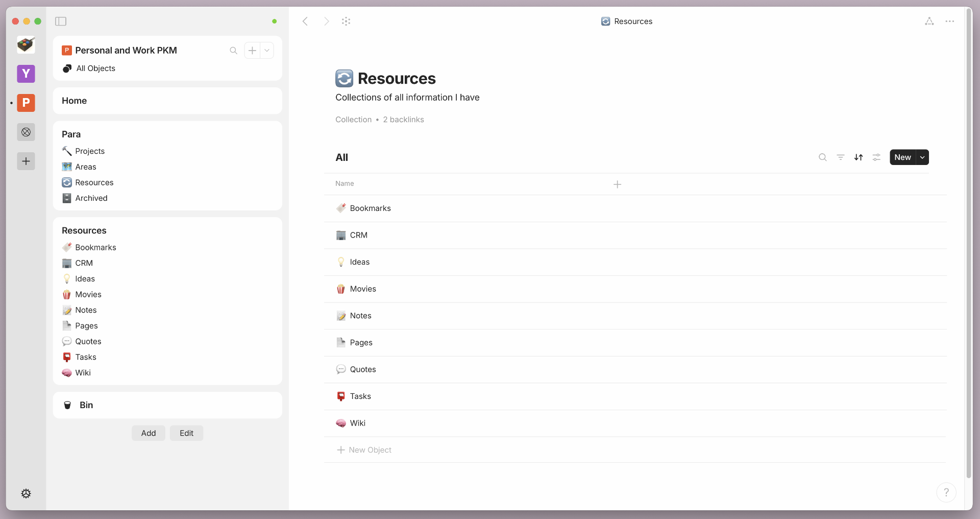Click the Name column header
The width and height of the screenshot is (980, 519).
coord(345,183)
